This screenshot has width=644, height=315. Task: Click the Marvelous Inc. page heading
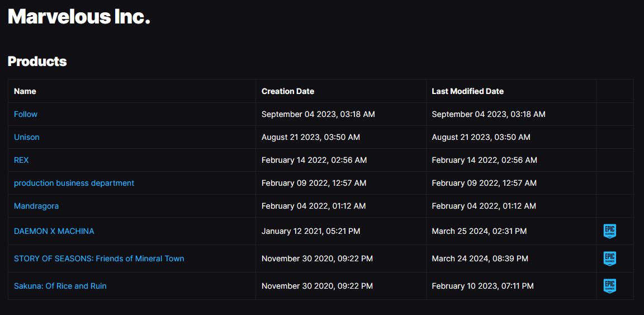(79, 17)
